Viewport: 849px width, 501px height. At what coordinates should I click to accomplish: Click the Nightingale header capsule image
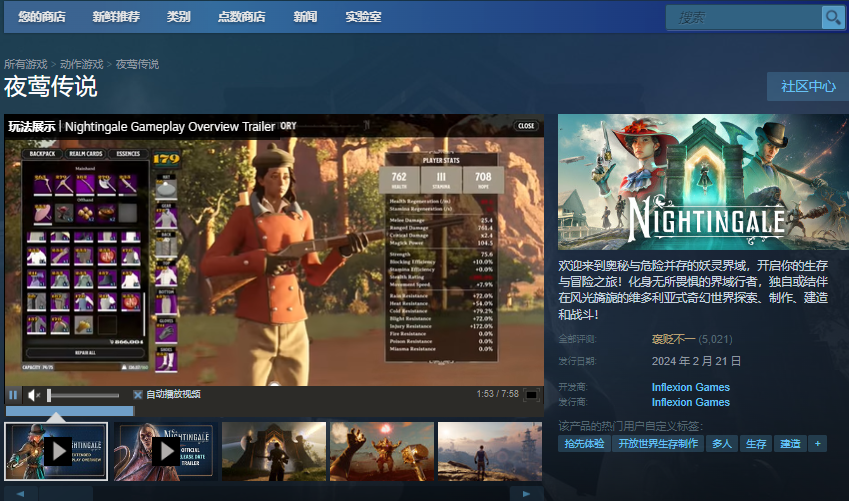[703, 182]
